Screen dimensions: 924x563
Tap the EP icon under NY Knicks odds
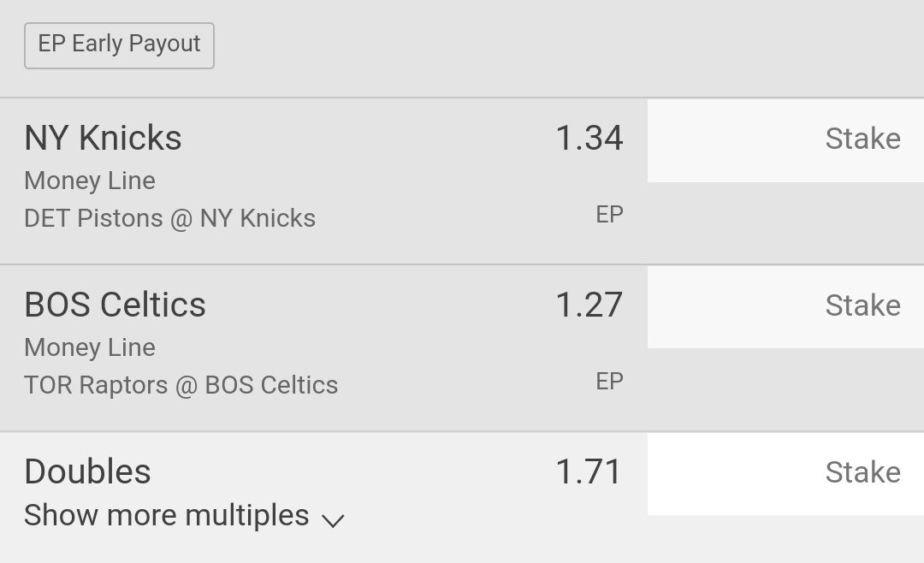[x=609, y=215]
